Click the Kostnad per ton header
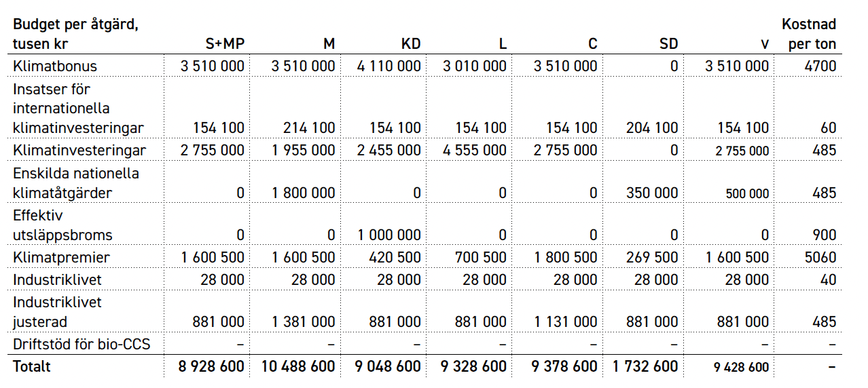The height and width of the screenshot is (388, 868). (x=809, y=35)
